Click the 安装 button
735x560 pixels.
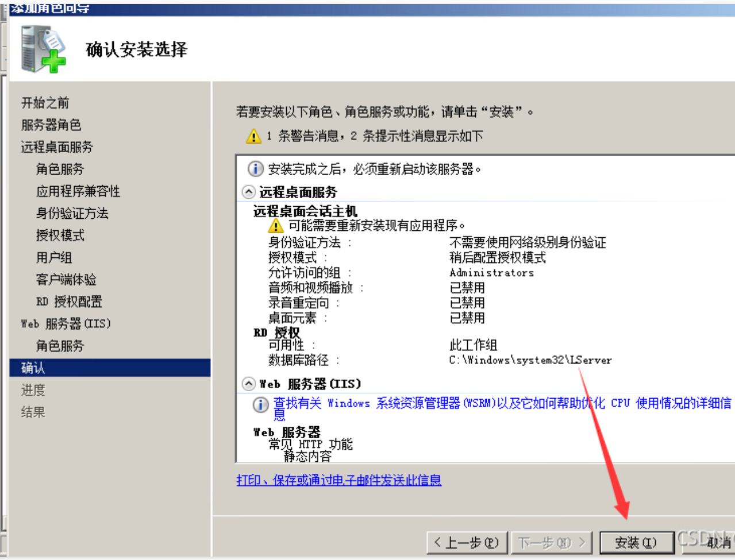pyautogui.click(x=636, y=542)
